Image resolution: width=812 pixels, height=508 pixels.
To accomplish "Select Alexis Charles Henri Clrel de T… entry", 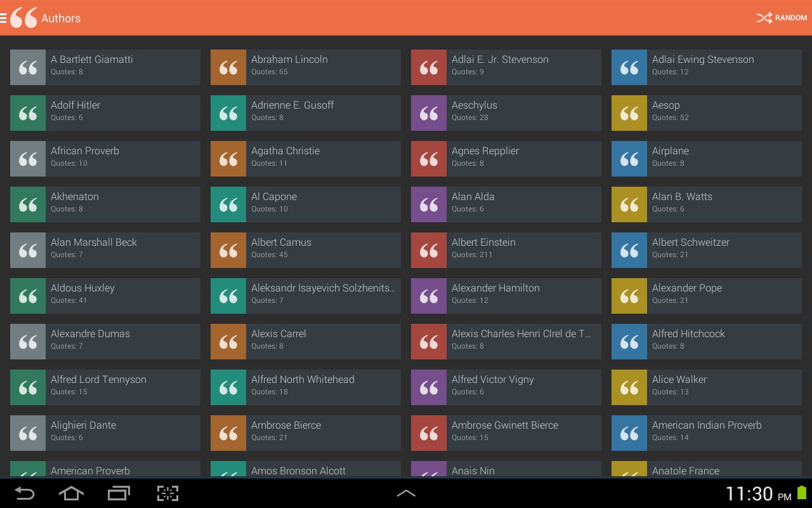I will [x=506, y=342].
